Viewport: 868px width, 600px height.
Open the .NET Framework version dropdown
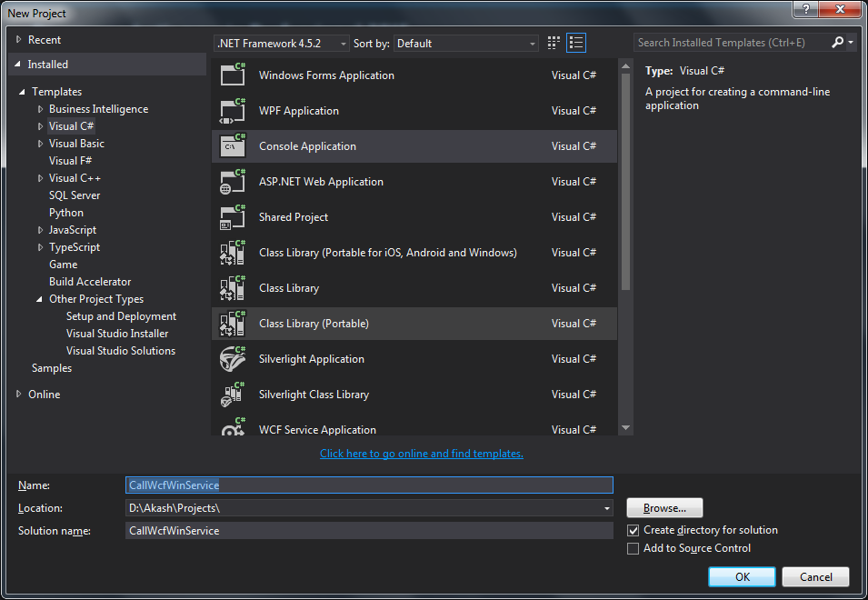[x=343, y=43]
